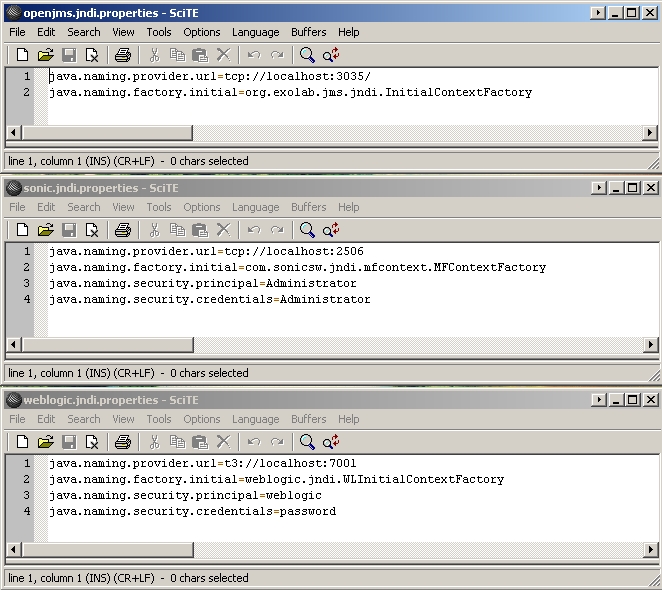Click left scroll arrow in weblogic window

14,550
